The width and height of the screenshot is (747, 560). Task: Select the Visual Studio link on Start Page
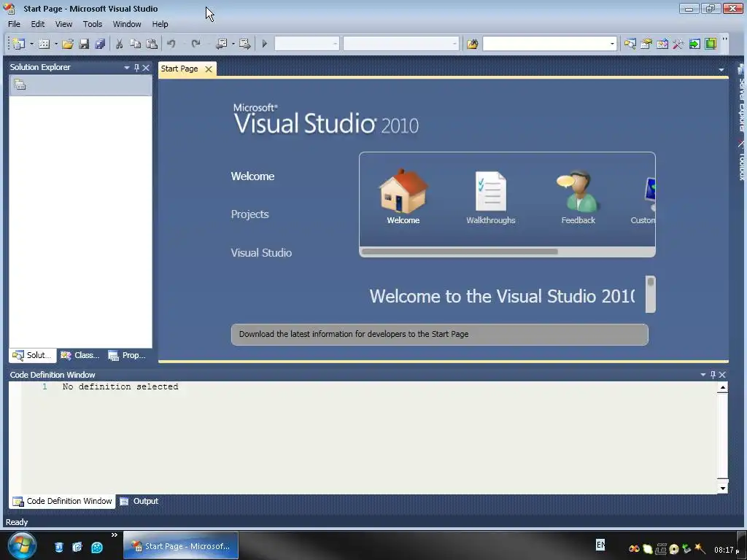click(x=261, y=253)
